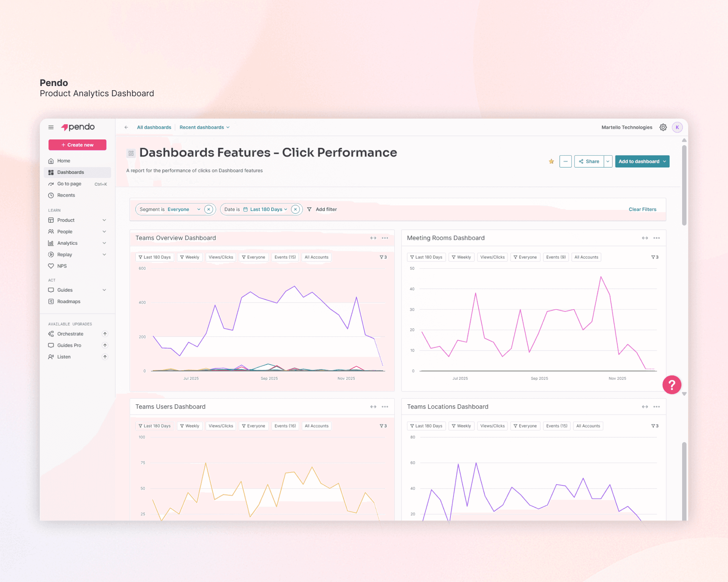Expand width of Teams Overview Dashboard widget
The width and height of the screenshot is (728, 582).
pos(373,238)
